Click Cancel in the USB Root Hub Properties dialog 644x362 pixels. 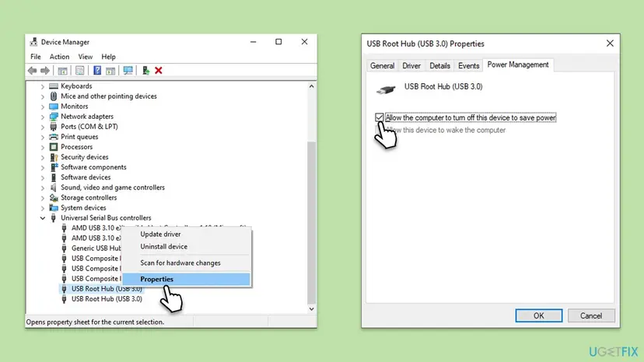point(591,315)
